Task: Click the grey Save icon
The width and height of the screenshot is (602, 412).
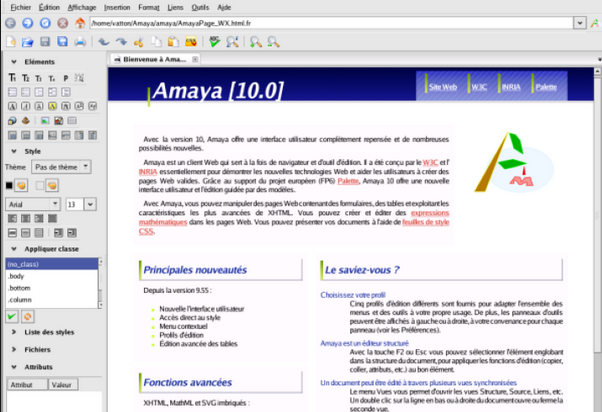Action: (x=45, y=41)
